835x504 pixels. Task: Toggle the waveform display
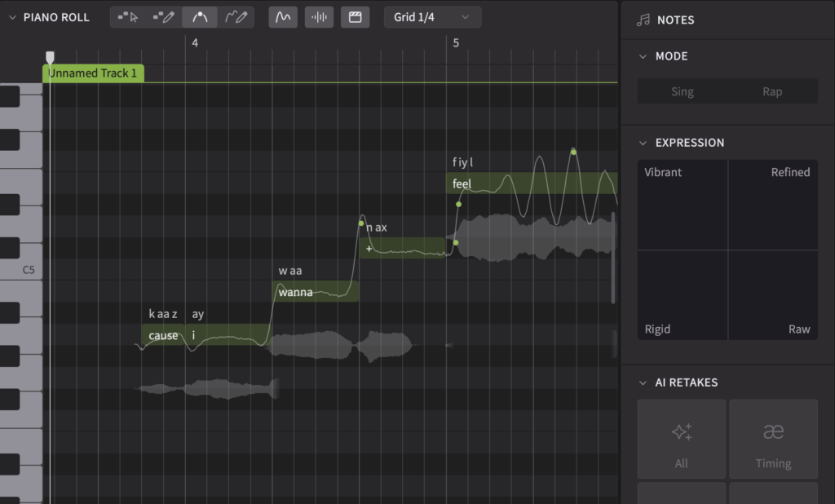coord(319,17)
